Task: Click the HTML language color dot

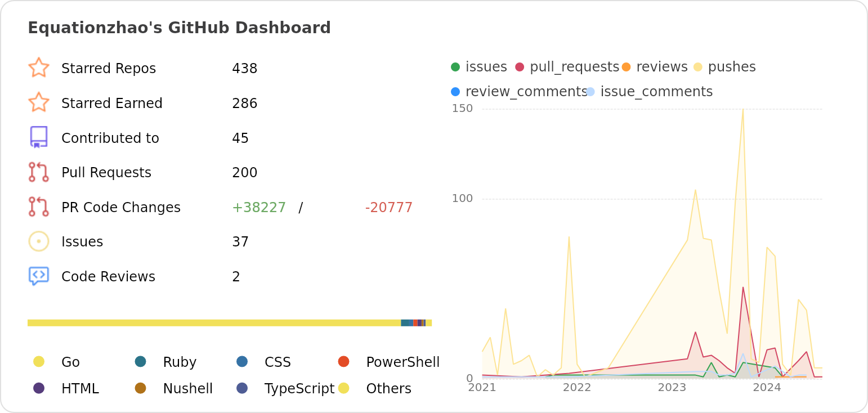Action: point(39,388)
